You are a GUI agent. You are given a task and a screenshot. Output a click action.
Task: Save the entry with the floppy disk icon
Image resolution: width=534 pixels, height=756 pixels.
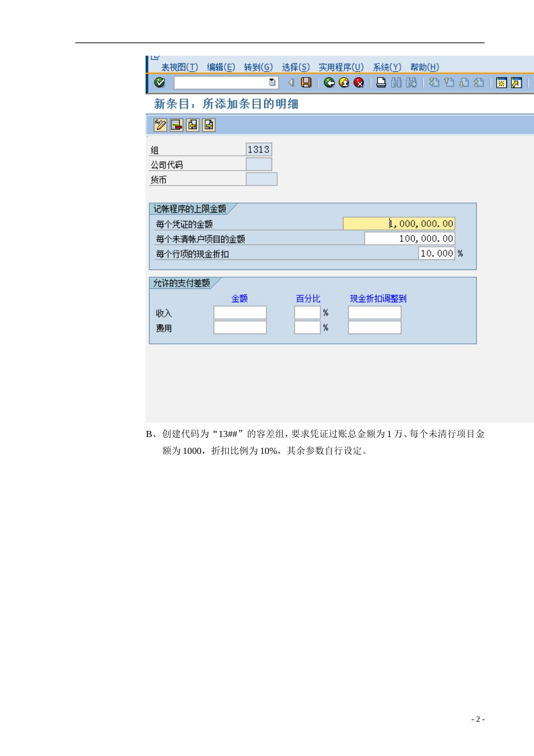click(x=306, y=83)
